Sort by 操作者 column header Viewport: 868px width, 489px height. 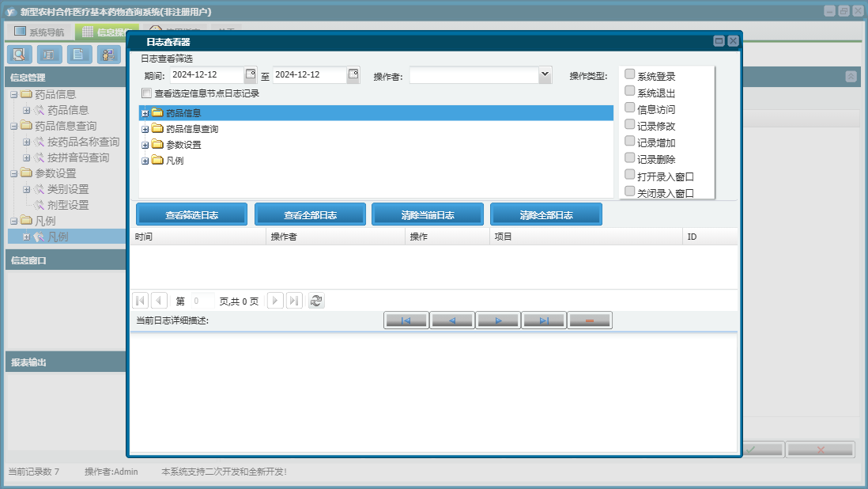pyautogui.click(x=335, y=237)
